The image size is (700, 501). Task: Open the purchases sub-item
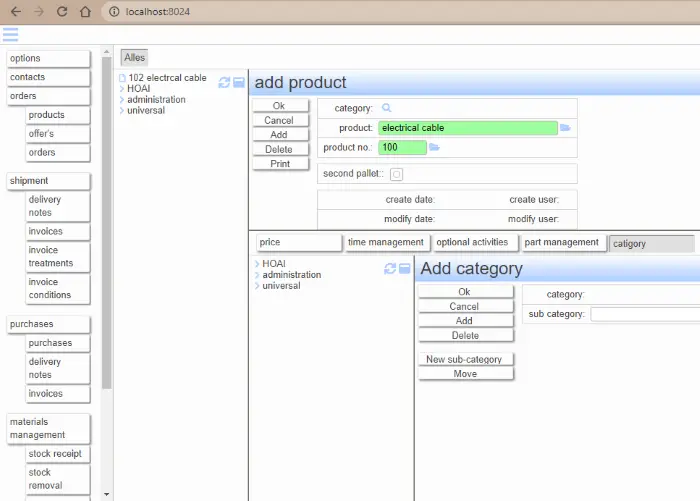click(x=58, y=343)
